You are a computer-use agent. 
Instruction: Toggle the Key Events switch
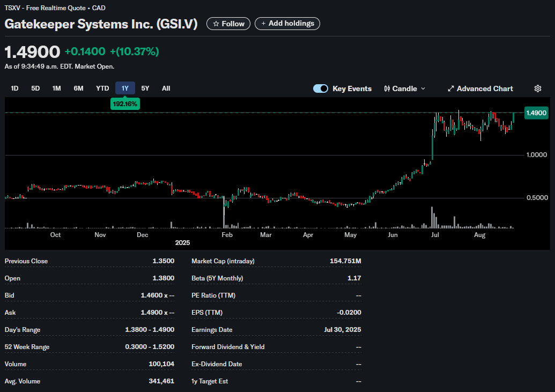click(321, 88)
